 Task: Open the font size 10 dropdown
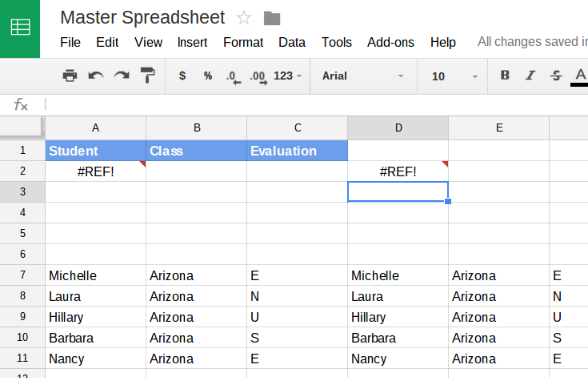(x=454, y=76)
